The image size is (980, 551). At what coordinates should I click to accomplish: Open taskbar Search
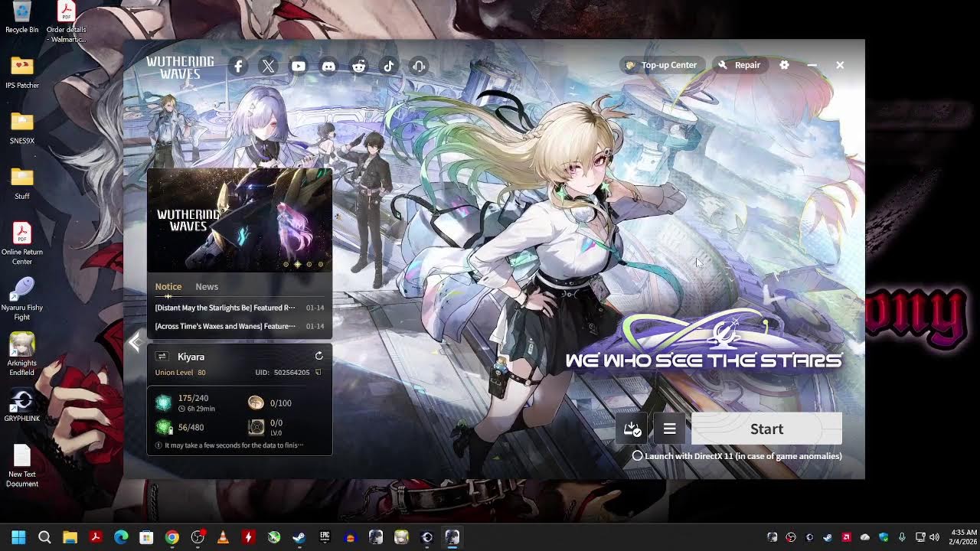tap(44, 537)
